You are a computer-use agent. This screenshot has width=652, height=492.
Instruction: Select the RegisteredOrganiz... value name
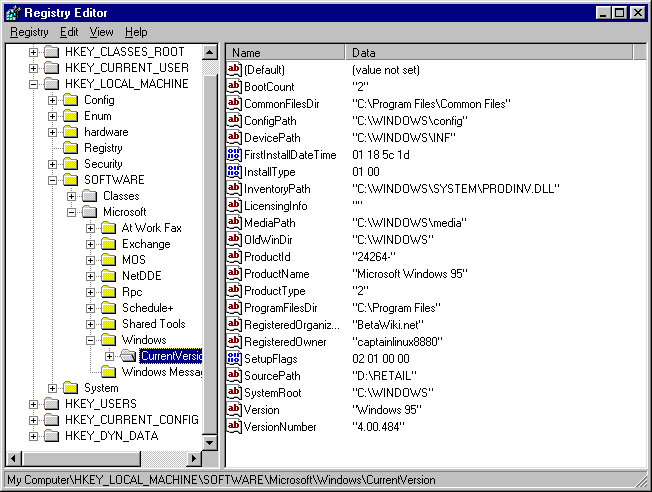point(291,325)
